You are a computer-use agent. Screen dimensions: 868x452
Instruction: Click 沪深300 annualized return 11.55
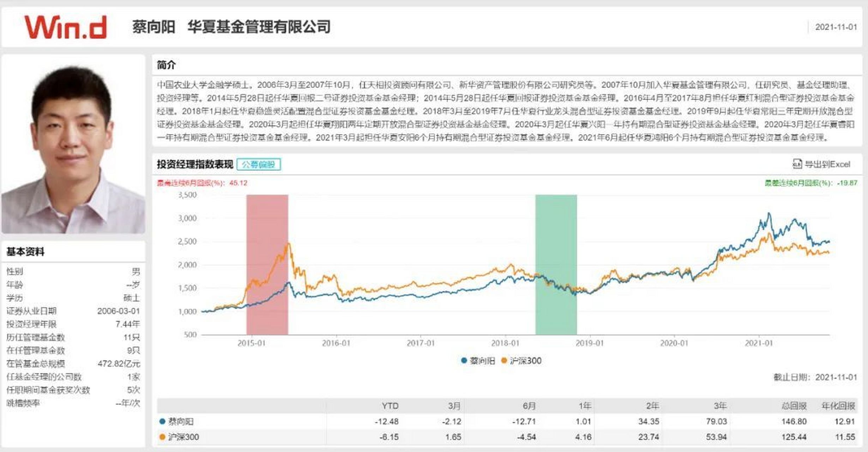[845, 437]
